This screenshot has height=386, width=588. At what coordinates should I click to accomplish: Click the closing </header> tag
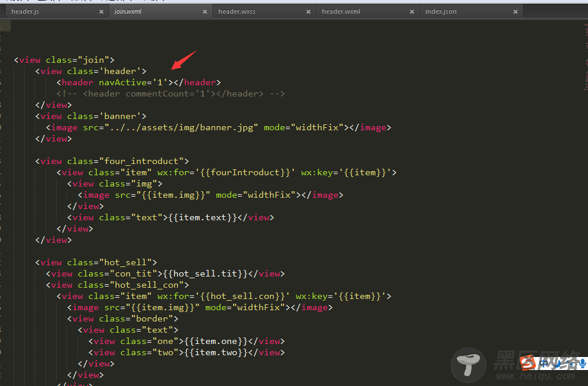click(x=197, y=82)
